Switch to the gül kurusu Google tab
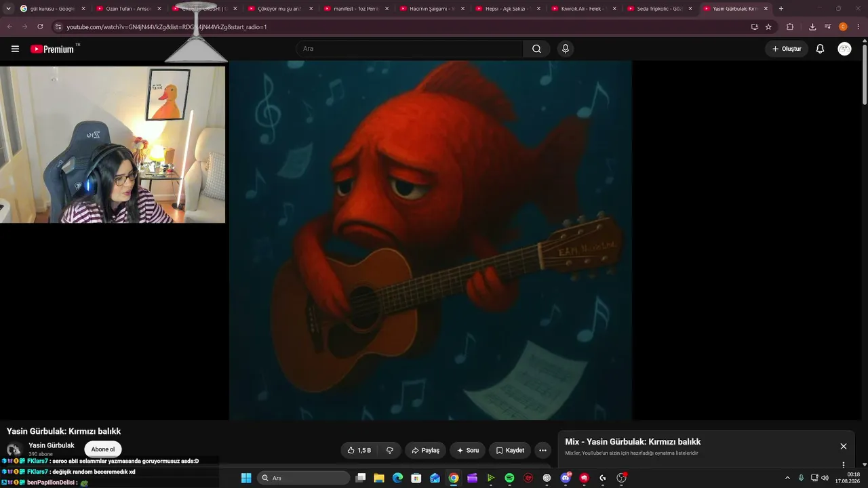Viewport: 868px width, 488px height. [53, 9]
